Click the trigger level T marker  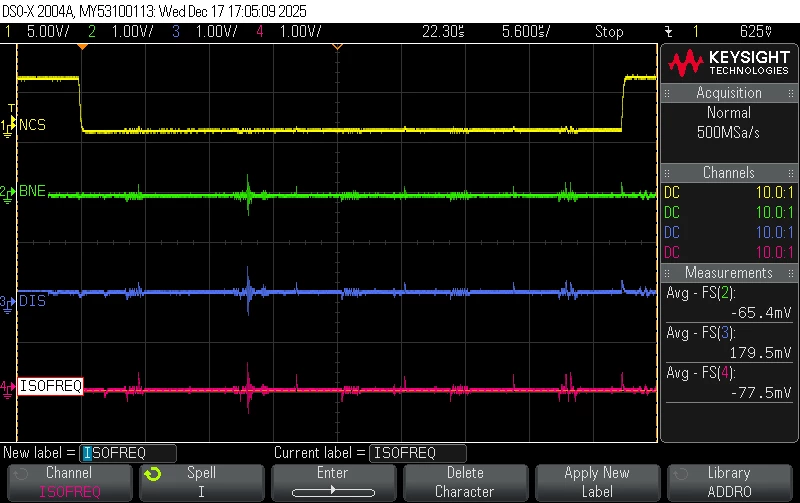tap(11, 108)
